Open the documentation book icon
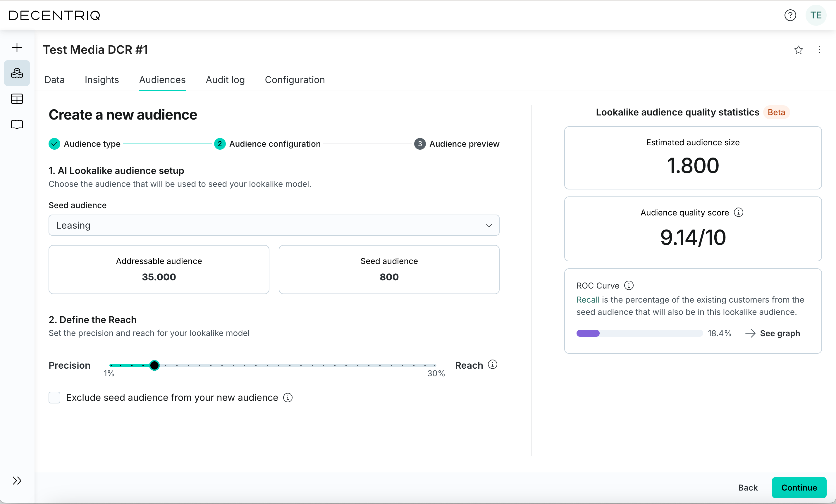Image resolution: width=836 pixels, height=504 pixels. pos(17,125)
